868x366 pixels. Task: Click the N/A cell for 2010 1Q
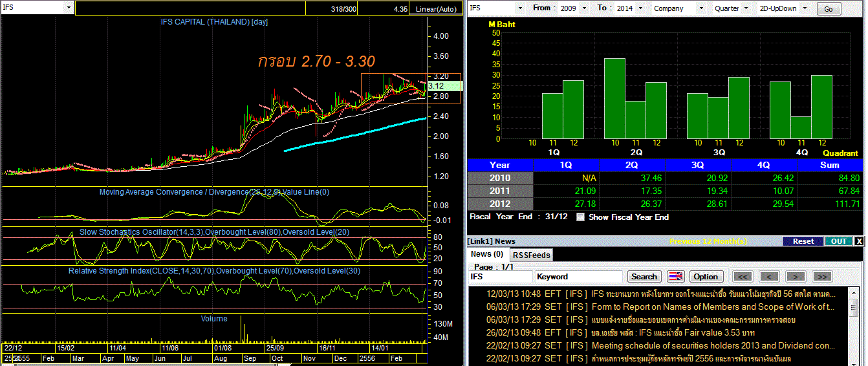pos(566,178)
